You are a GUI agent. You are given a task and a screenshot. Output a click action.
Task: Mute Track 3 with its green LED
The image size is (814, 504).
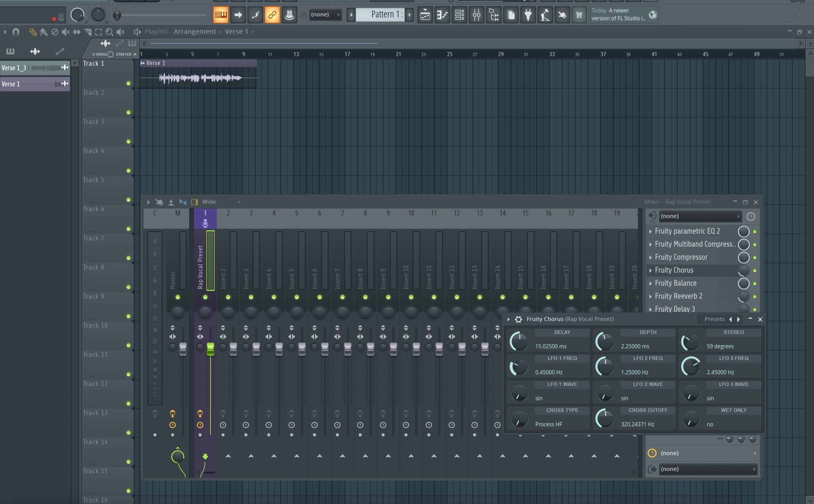tap(128, 142)
